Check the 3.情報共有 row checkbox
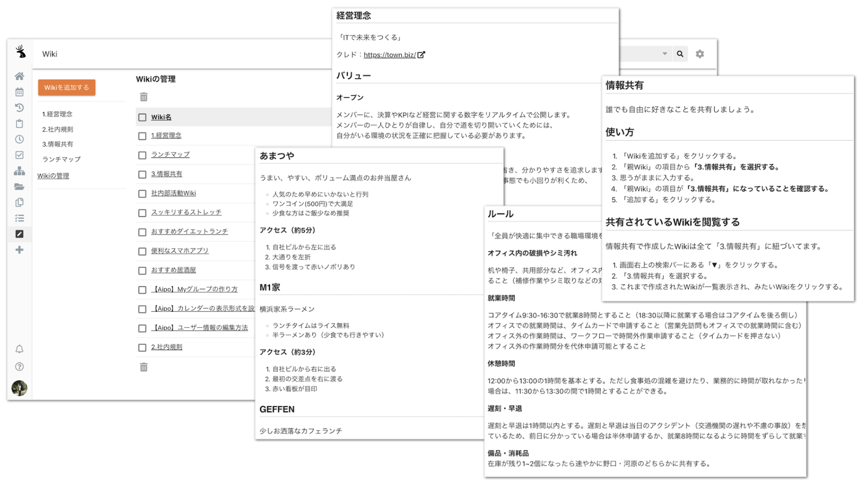This screenshot has height=487, width=868. (x=142, y=174)
